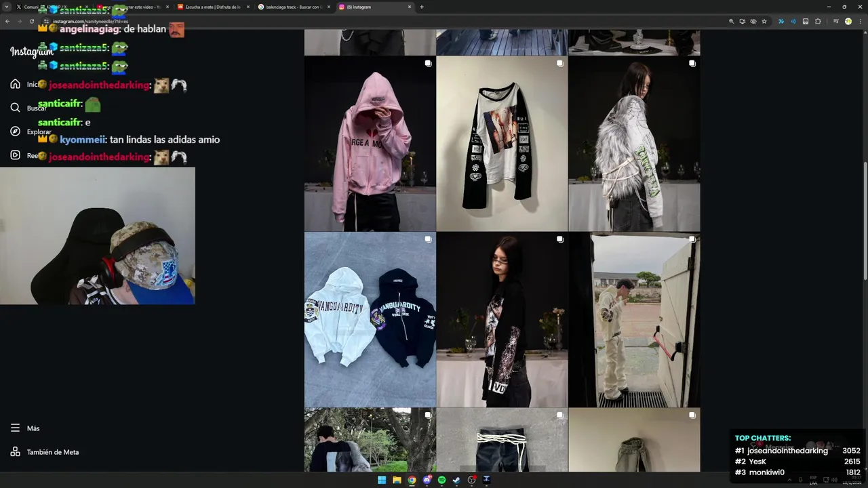Open the Extensions puzzle icon

[818, 21]
